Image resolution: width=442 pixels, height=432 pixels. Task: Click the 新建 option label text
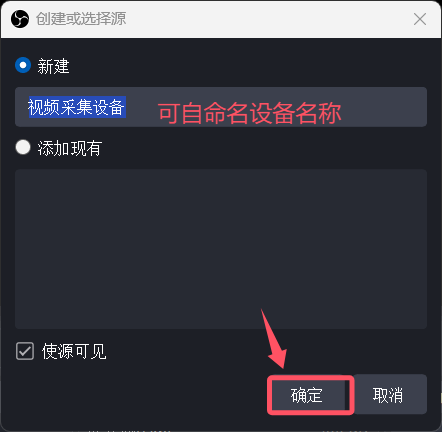(x=53, y=66)
